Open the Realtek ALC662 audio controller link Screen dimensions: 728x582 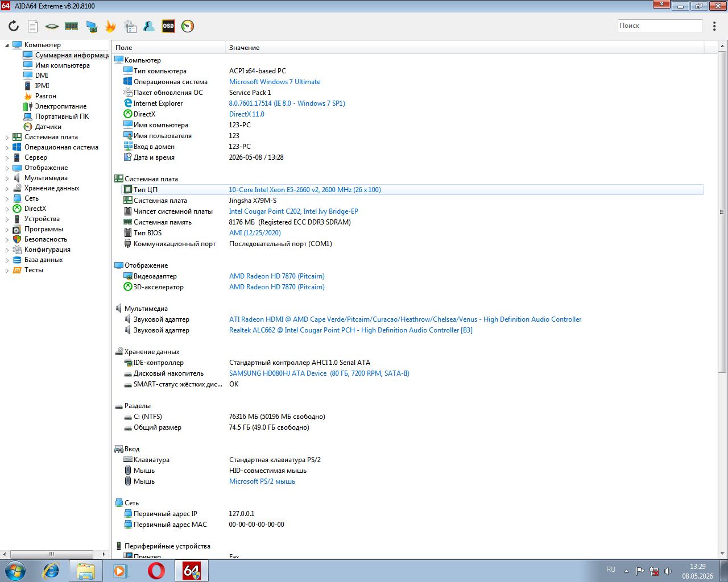pos(351,330)
